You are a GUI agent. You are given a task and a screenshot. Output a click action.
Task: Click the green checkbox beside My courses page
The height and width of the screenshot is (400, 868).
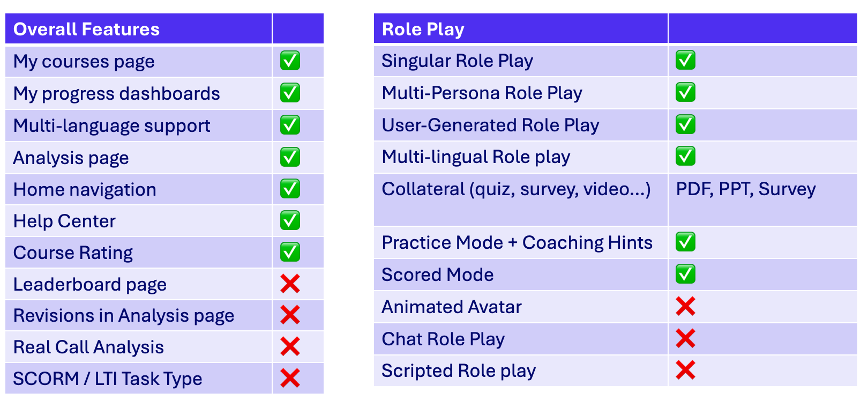click(290, 61)
